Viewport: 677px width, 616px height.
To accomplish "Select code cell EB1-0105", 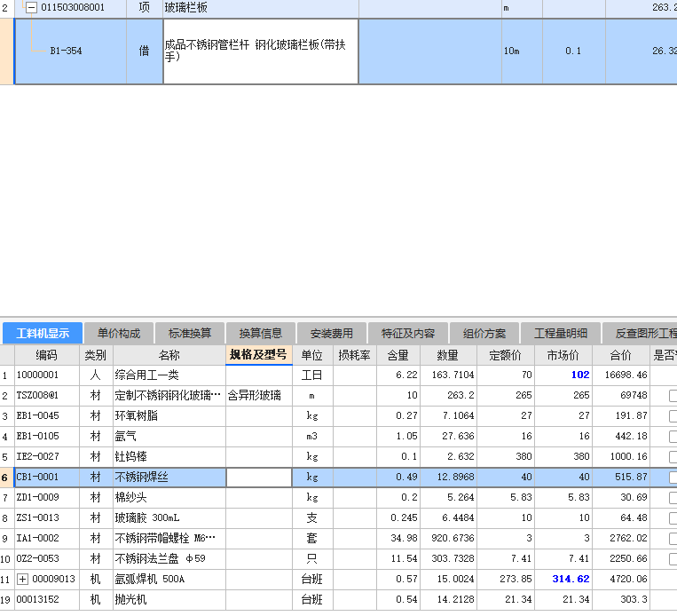I will tap(47, 437).
